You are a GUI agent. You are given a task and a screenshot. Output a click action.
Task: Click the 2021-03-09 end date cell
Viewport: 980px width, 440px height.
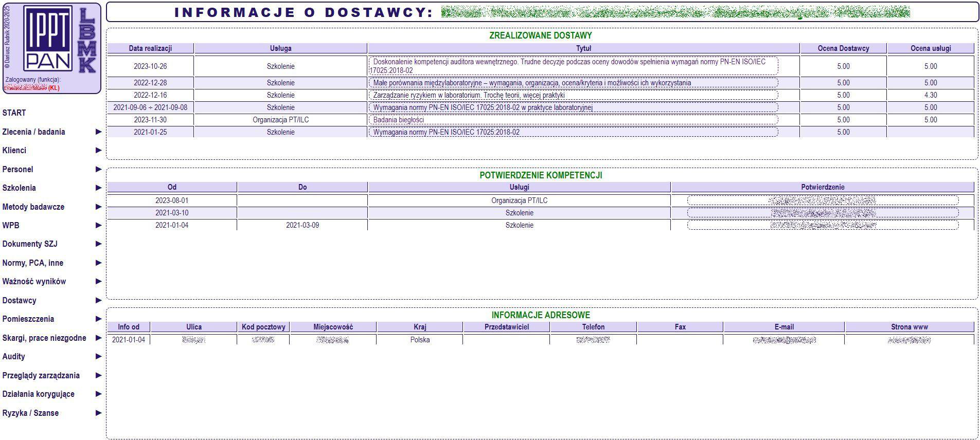pyautogui.click(x=302, y=225)
